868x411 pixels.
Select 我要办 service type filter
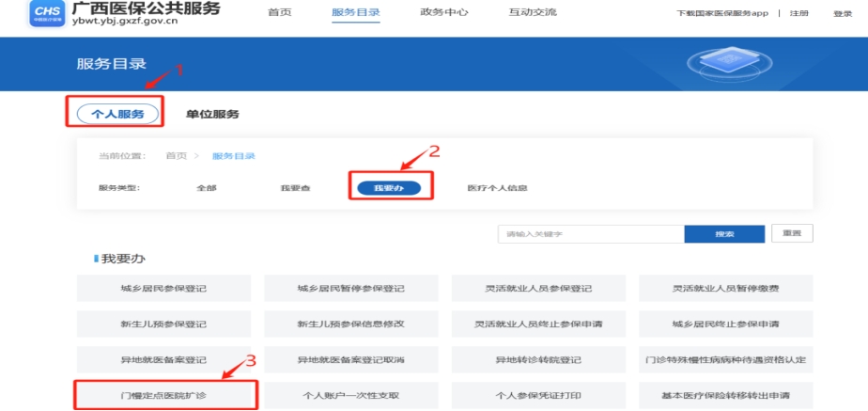click(388, 188)
